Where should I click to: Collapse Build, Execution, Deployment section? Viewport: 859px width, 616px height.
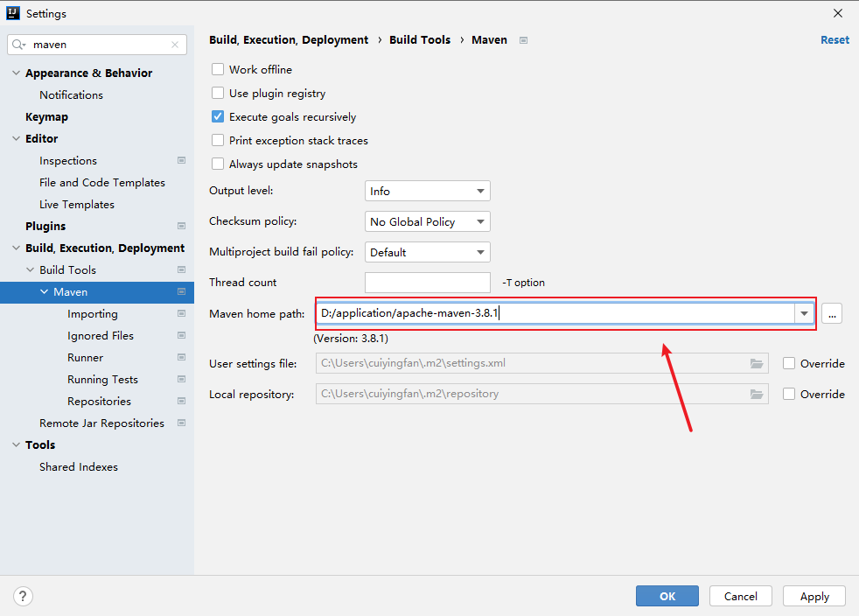pyautogui.click(x=16, y=248)
